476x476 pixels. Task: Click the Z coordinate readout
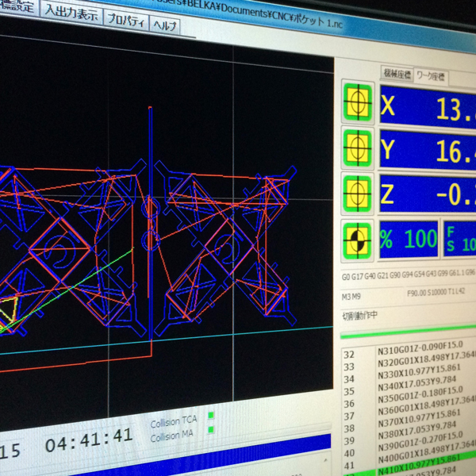click(x=427, y=193)
